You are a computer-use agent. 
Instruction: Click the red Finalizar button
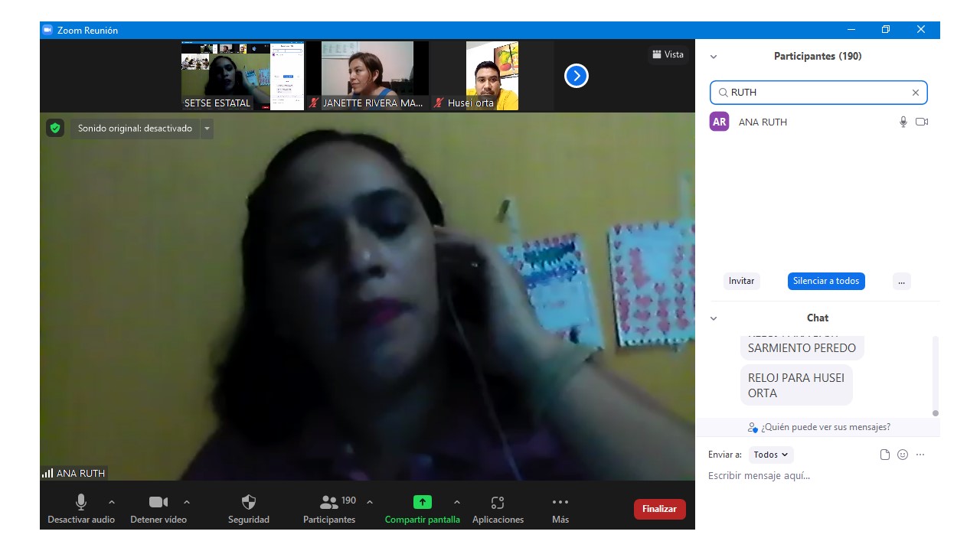(x=660, y=509)
